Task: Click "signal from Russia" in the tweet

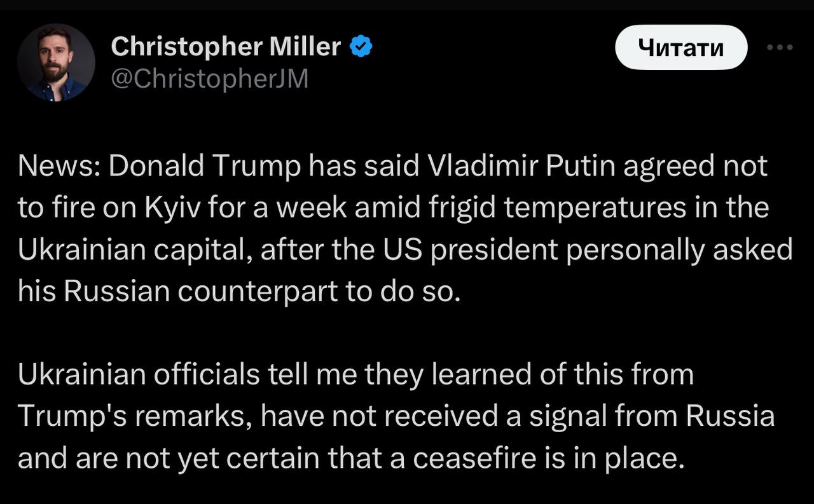Action: pyautogui.click(x=655, y=416)
